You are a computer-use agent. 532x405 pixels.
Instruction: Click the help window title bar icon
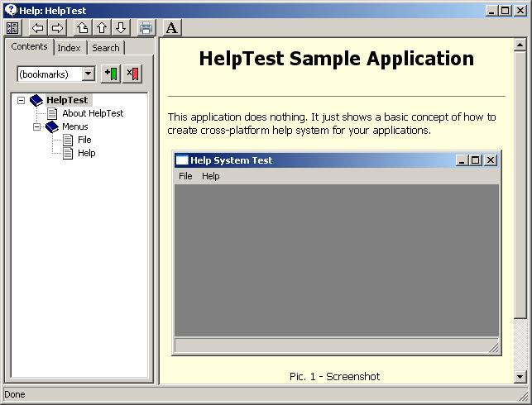tap(11, 10)
